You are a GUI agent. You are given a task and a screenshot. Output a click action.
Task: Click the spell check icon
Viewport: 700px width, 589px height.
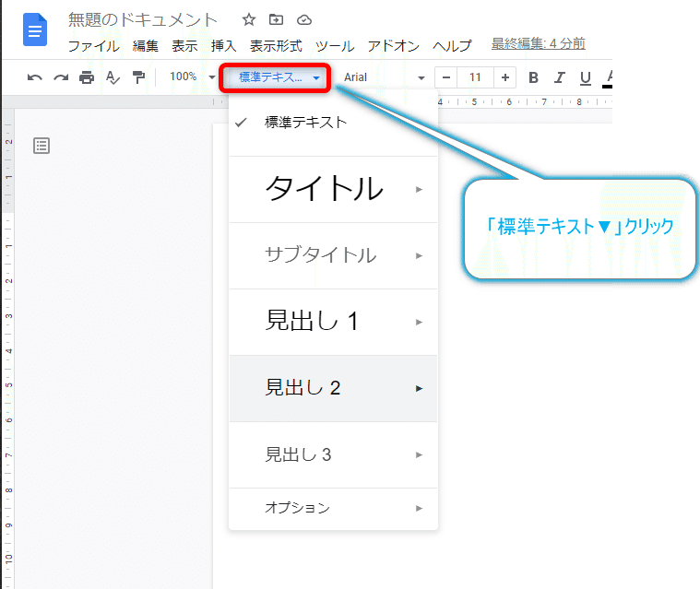[x=113, y=77]
